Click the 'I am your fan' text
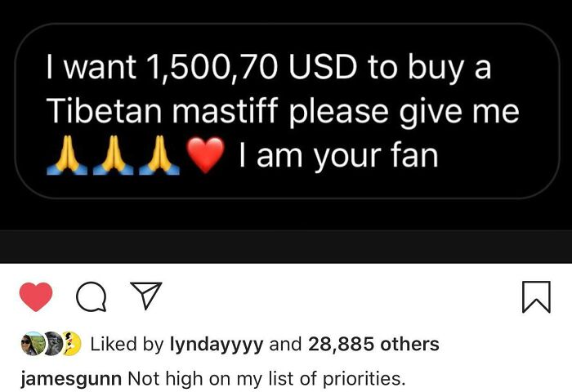572x392 pixels. point(338,156)
